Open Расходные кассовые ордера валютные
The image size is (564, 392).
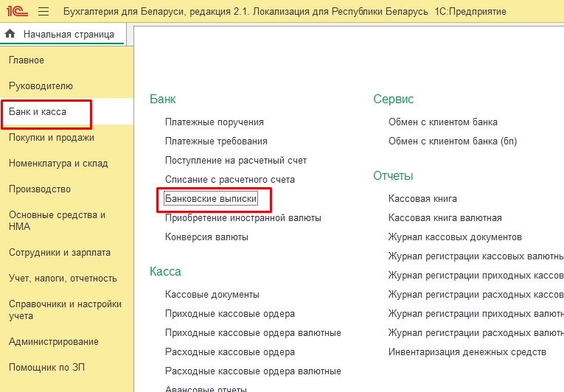(253, 371)
